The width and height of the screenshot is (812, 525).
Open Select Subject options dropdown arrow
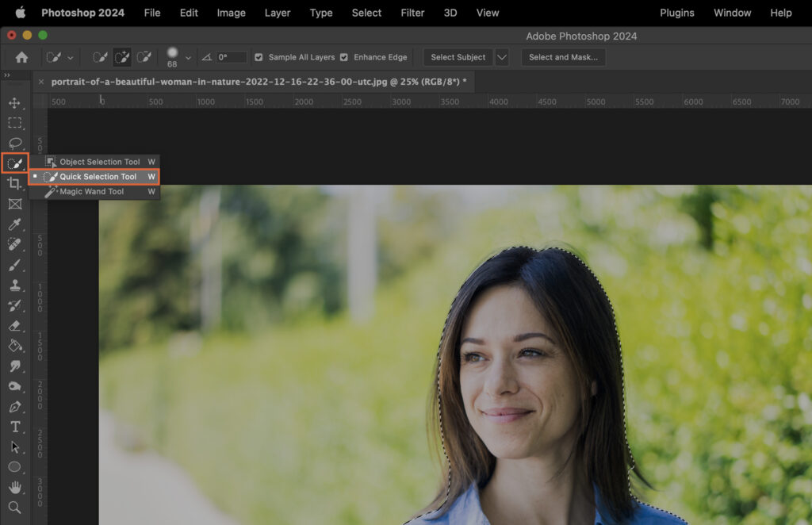pyautogui.click(x=502, y=56)
